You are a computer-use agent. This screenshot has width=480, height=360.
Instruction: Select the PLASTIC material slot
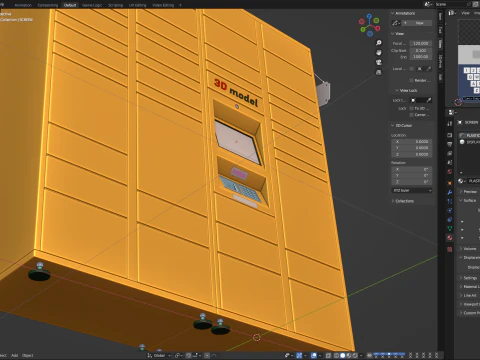point(470,135)
